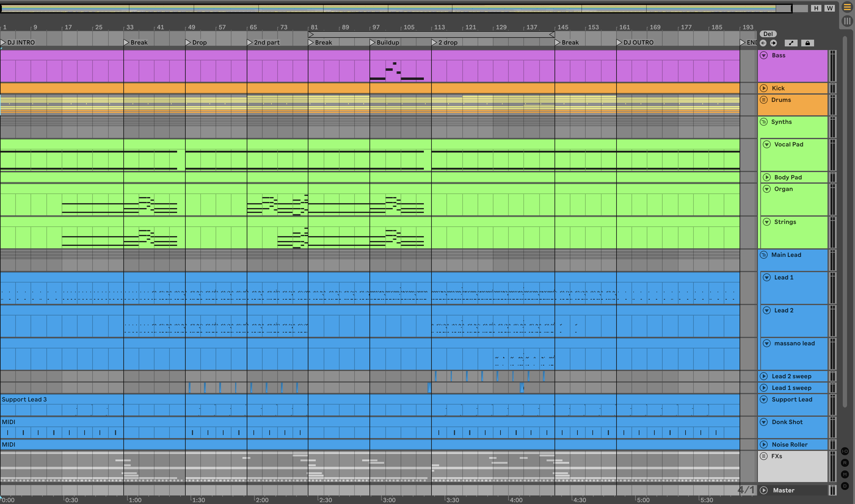
Task: Fold the Synths group track
Action: (x=764, y=122)
